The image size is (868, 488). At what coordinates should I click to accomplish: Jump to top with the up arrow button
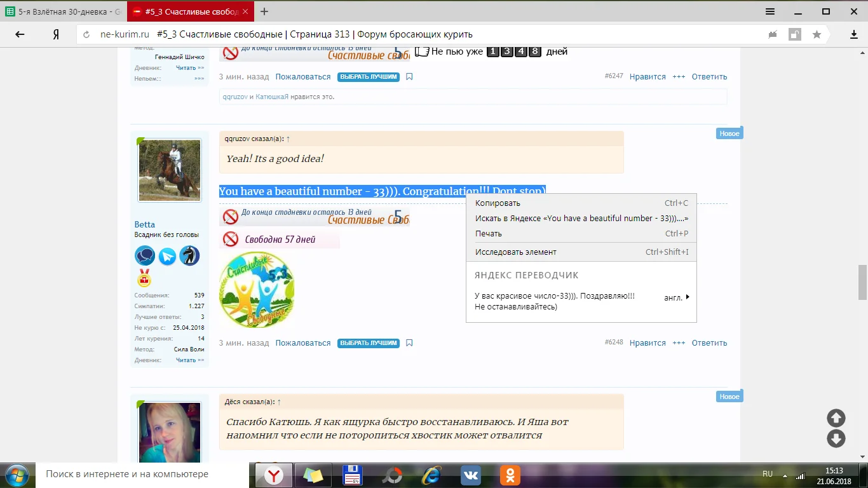[x=836, y=418]
